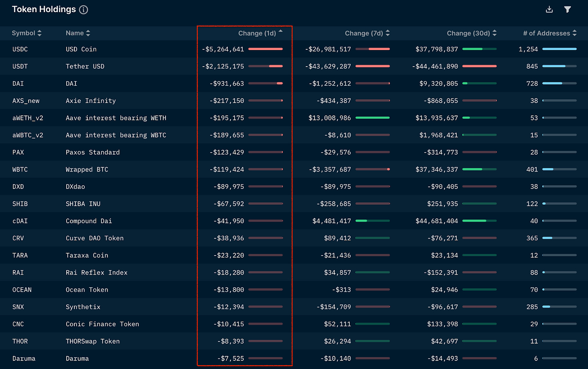Click the USDT symbol cell
Image resolution: width=588 pixels, height=369 pixels.
click(x=20, y=66)
